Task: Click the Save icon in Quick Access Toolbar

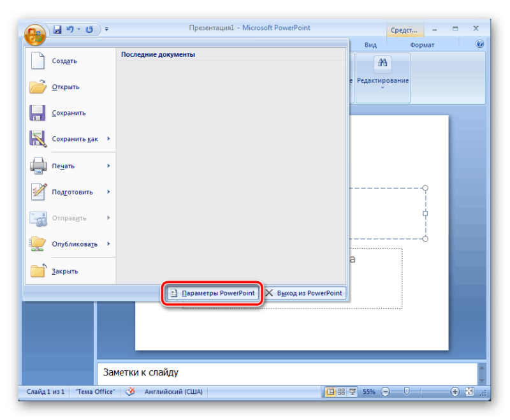Action: point(57,29)
